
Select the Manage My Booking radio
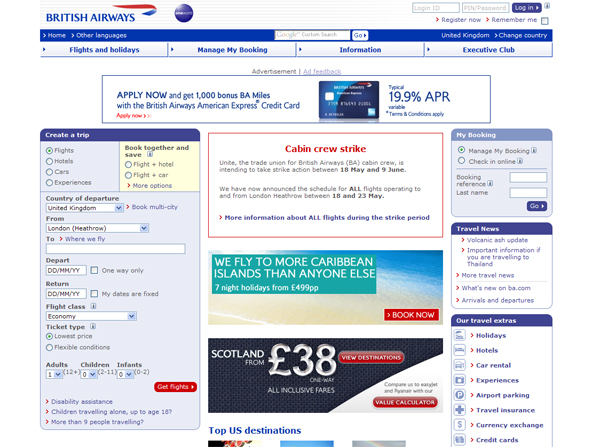[x=461, y=150]
